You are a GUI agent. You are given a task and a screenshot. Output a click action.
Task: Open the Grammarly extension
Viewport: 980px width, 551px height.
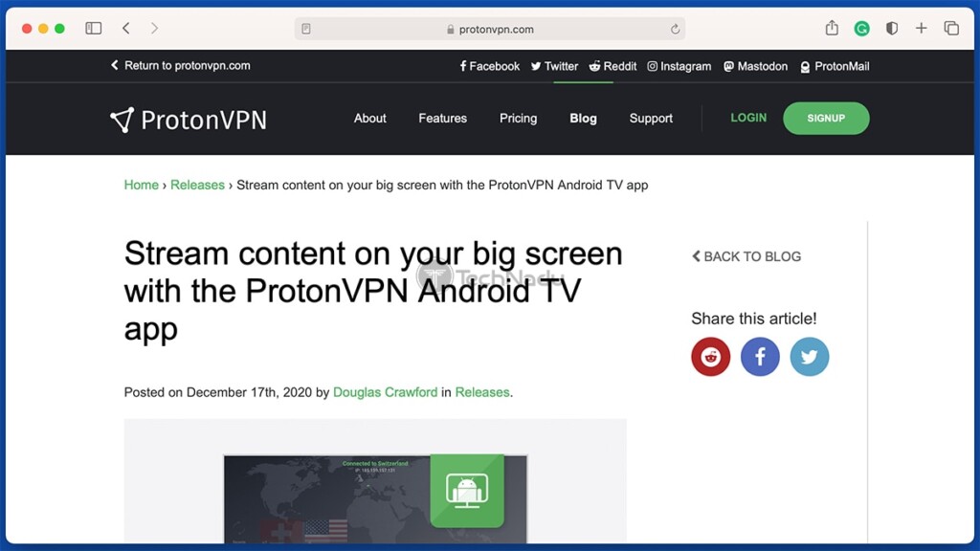click(862, 28)
